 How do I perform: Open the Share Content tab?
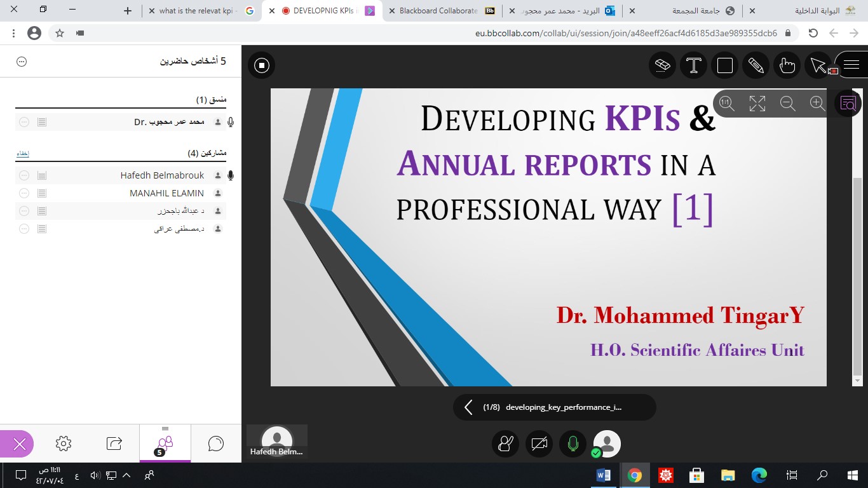point(114,444)
